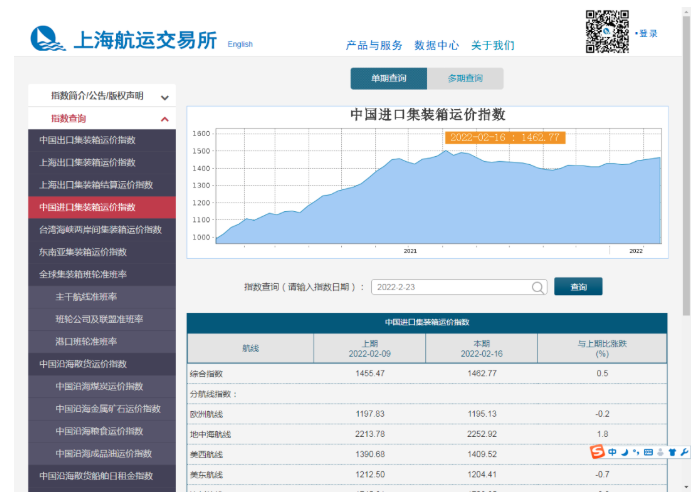
Task: Click the 航线 column header
Action: 251,348
